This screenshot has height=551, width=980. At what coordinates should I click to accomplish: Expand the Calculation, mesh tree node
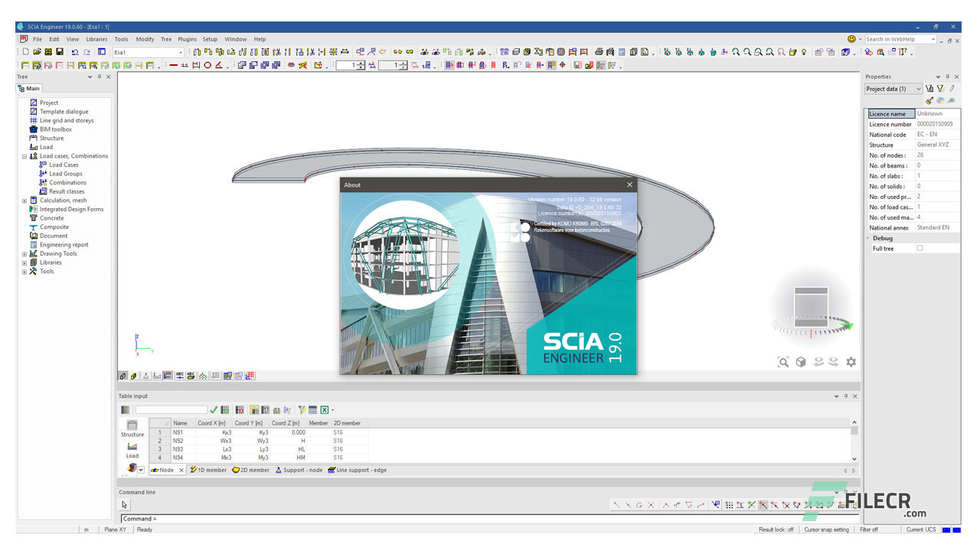point(24,201)
